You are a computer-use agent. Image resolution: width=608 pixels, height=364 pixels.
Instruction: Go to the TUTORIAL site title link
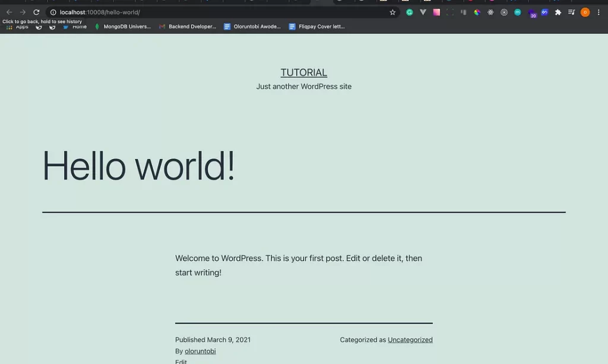point(303,72)
